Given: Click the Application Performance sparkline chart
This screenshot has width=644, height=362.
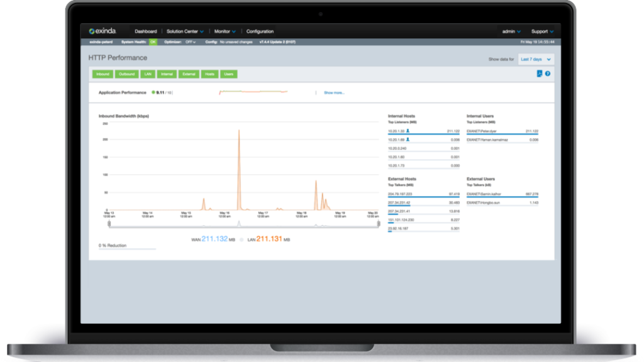Looking at the screenshot, I should click(253, 92).
